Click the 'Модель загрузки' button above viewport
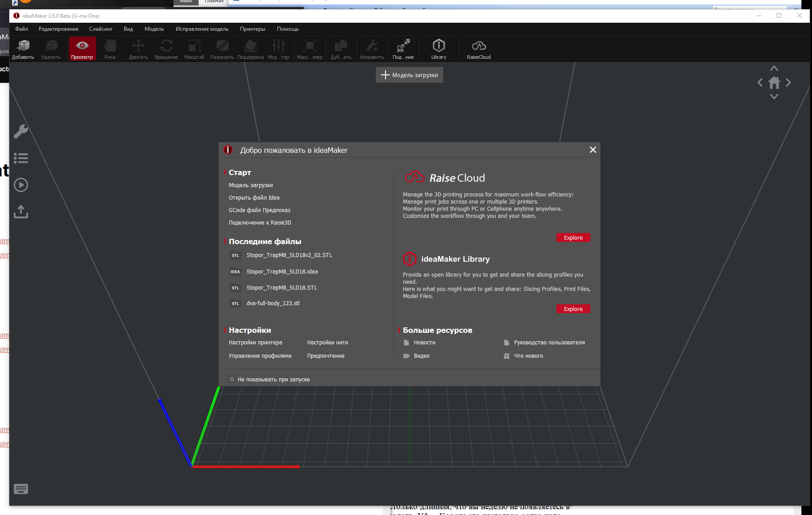Viewport: 812px width, 515px height. pyautogui.click(x=410, y=75)
